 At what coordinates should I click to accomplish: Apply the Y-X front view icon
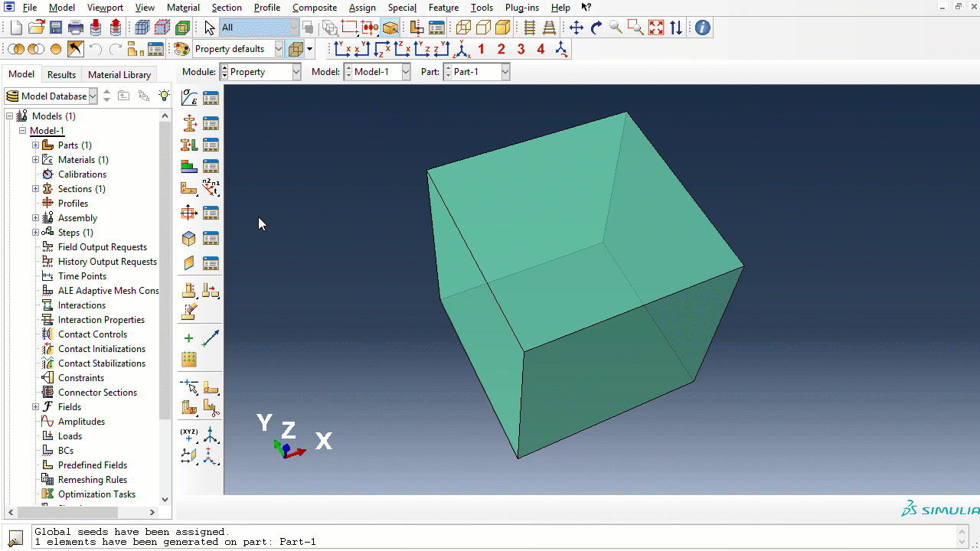click(x=342, y=49)
